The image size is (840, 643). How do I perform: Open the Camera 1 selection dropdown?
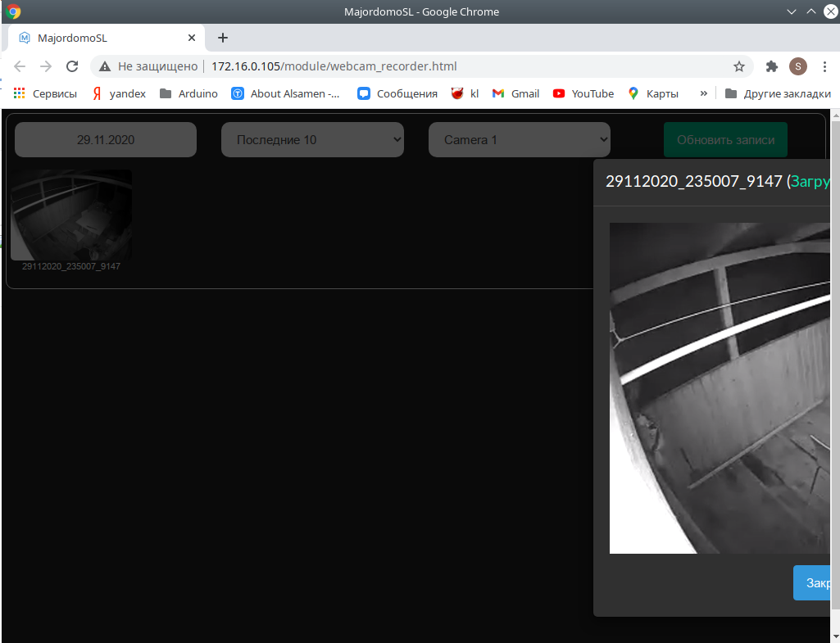pyautogui.click(x=519, y=139)
